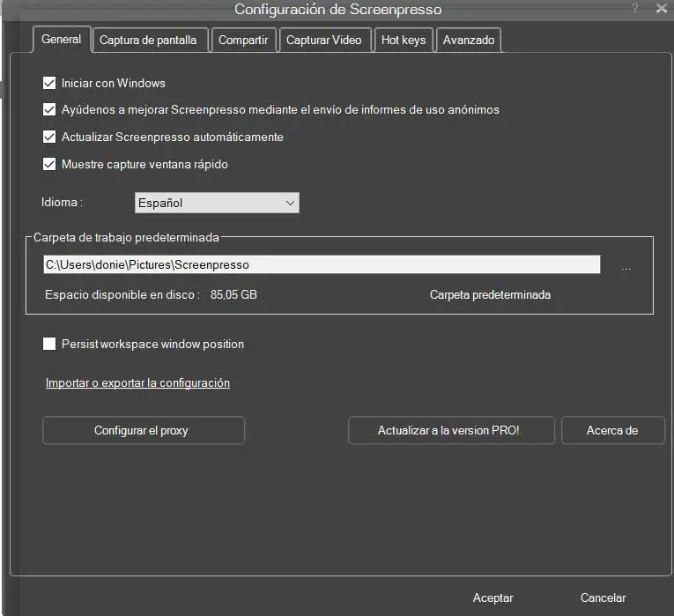Click Actualizar a la version PRO!
This screenshot has height=616, width=674.
coord(451,430)
